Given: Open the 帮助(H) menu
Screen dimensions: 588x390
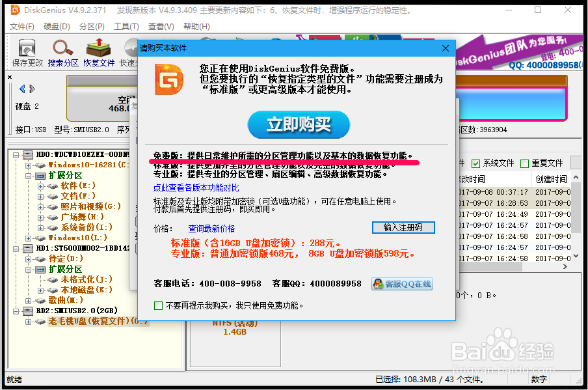Looking at the screenshot, I should tap(196, 27).
